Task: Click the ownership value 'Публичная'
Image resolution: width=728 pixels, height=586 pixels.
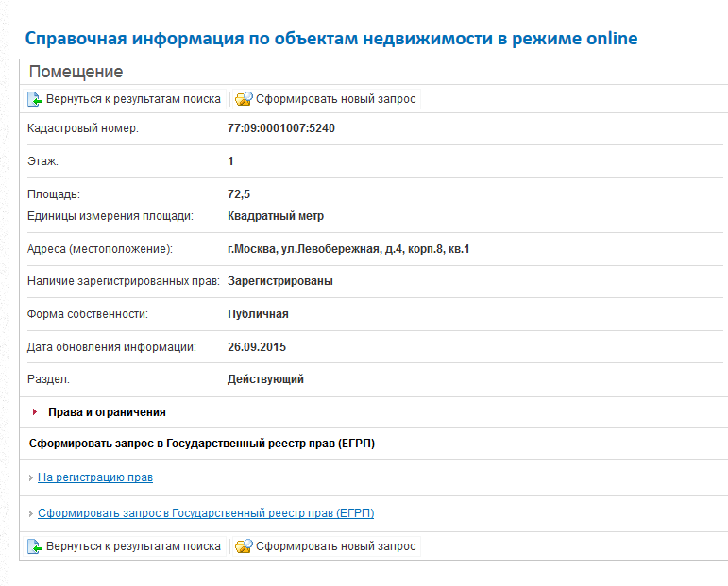Action: pyautogui.click(x=258, y=314)
